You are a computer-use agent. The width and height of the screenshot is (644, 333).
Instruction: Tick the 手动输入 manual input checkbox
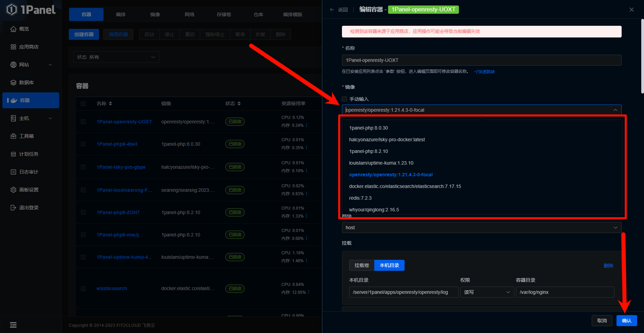(344, 99)
